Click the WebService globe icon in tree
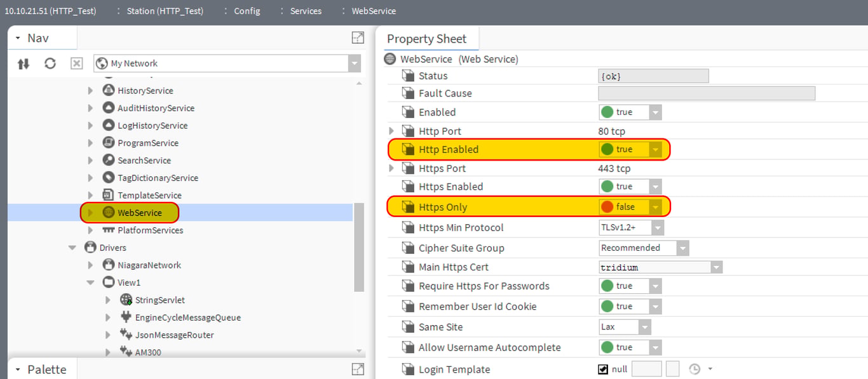 (109, 213)
